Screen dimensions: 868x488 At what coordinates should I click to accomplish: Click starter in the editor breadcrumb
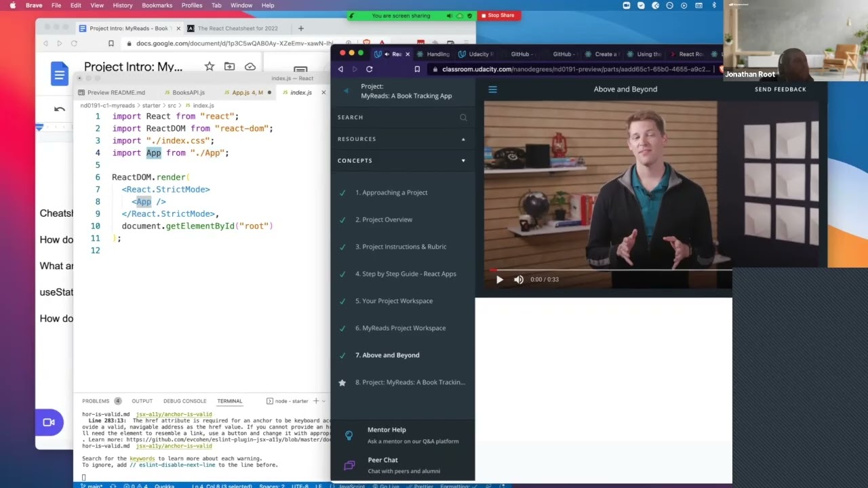tap(151, 106)
